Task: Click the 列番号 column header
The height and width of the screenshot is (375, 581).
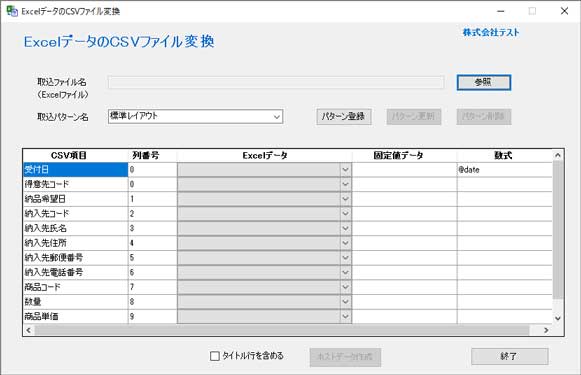Action: coord(152,156)
